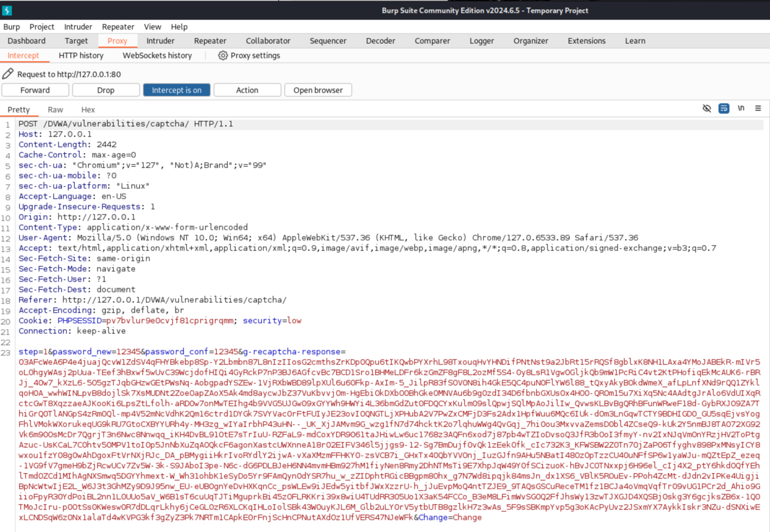Select the Intercept sub-tab

23,55
